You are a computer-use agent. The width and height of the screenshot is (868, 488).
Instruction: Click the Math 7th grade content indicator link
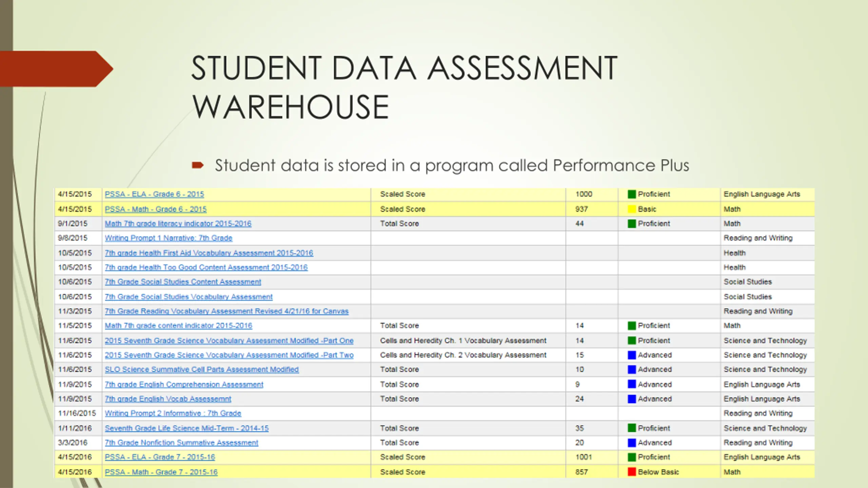point(178,326)
